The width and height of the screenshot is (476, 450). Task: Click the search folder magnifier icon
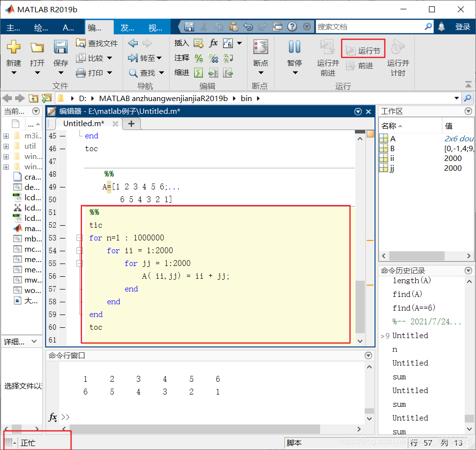[468, 98]
